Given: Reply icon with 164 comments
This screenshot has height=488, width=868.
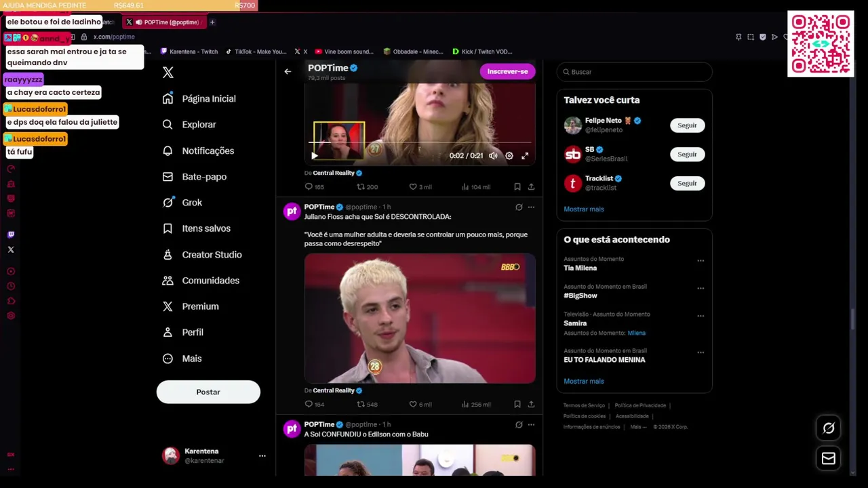Looking at the screenshot, I should (309, 404).
